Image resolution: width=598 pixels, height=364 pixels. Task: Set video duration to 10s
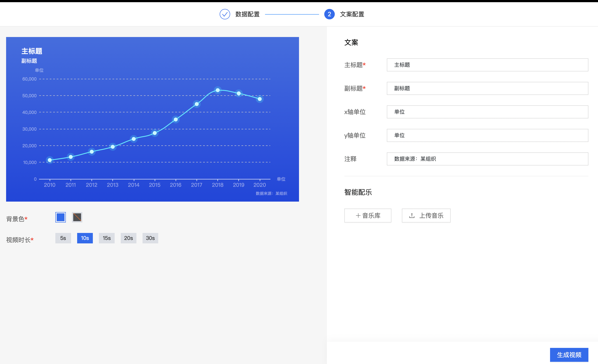point(85,238)
